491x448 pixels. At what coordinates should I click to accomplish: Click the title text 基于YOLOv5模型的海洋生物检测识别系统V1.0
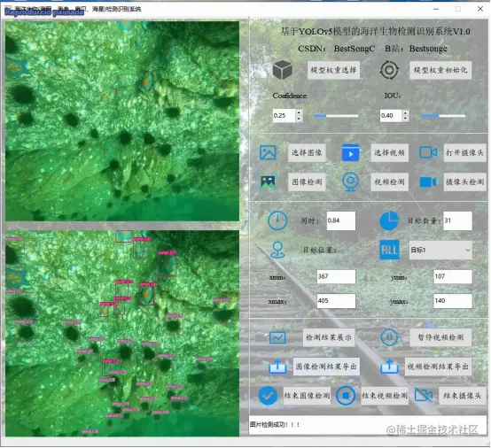[x=375, y=31]
